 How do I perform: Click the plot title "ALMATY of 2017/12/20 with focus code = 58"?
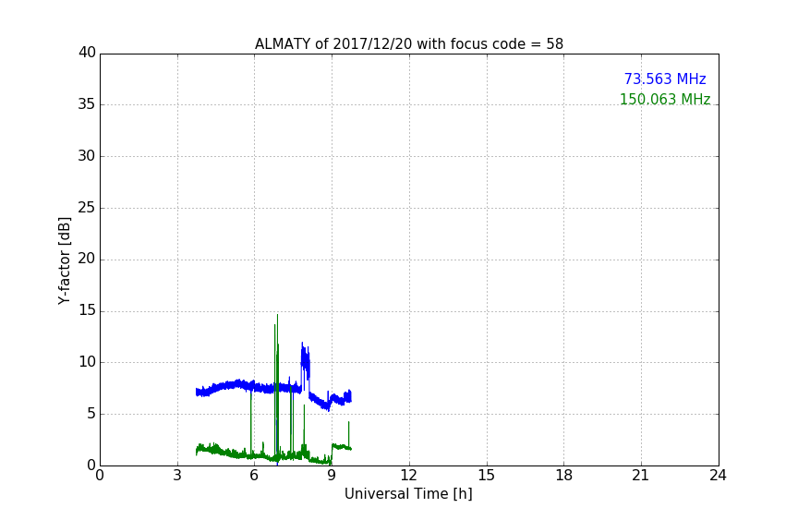point(408,44)
